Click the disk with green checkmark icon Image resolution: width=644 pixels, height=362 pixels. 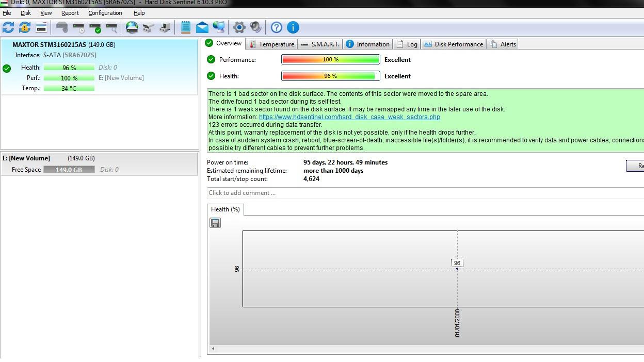tap(95, 27)
